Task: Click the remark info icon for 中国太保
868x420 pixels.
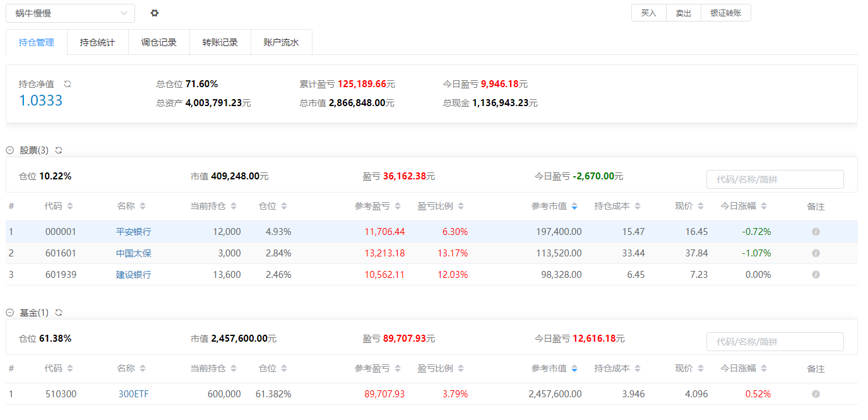Action: pyautogui.click(x=816, y=253)
